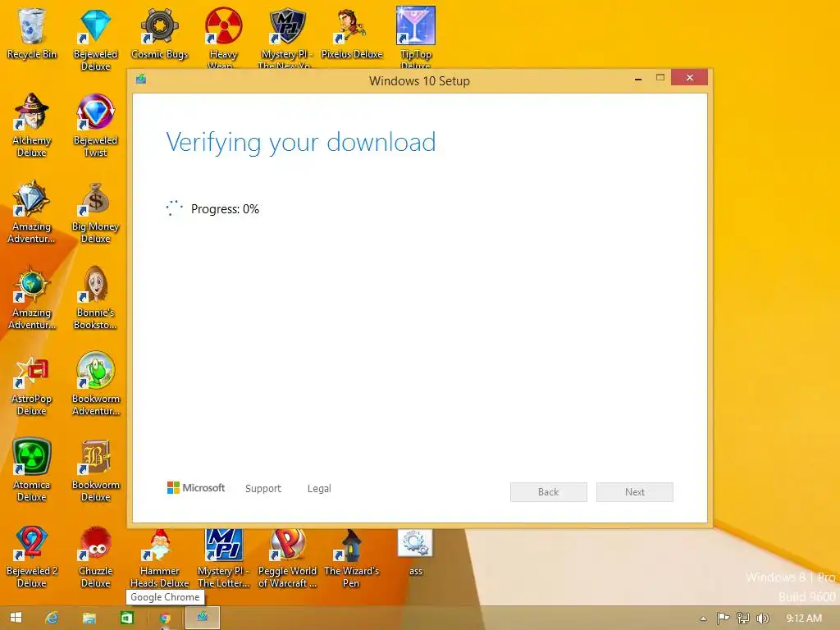
Task: Select the Cosmic Bugs desktop shortcut
Action: (x=159, y=33)
